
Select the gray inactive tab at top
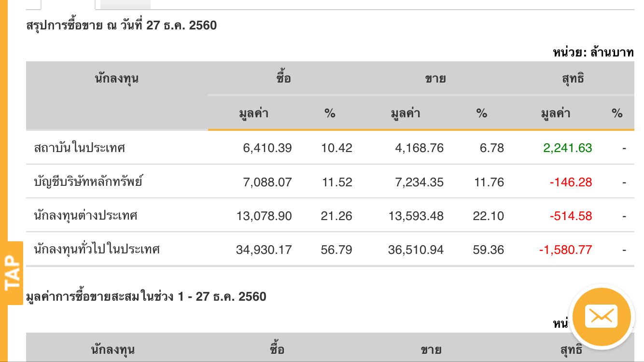[x=126, y=4]
